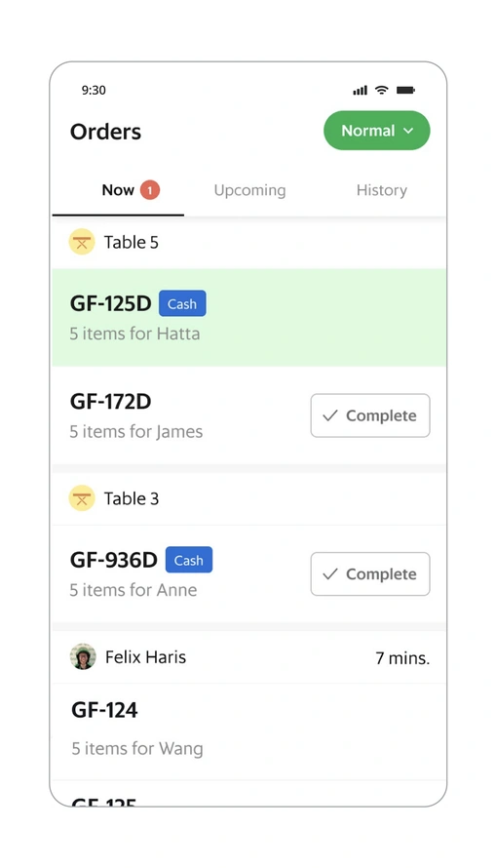Image resolution: width=496 pixels, height=868 pixels.
Task: Open Felix Haris avatar photo
Action: click(x=83, y=656)
